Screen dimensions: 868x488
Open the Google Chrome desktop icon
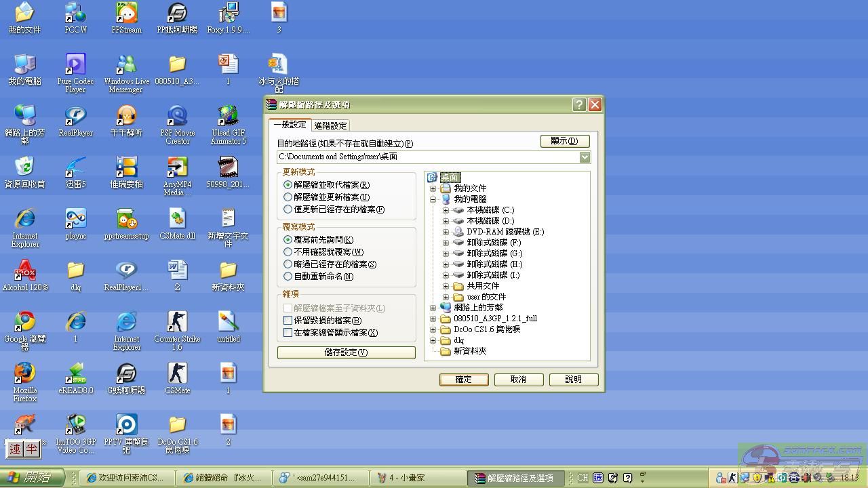click(24, 323)
